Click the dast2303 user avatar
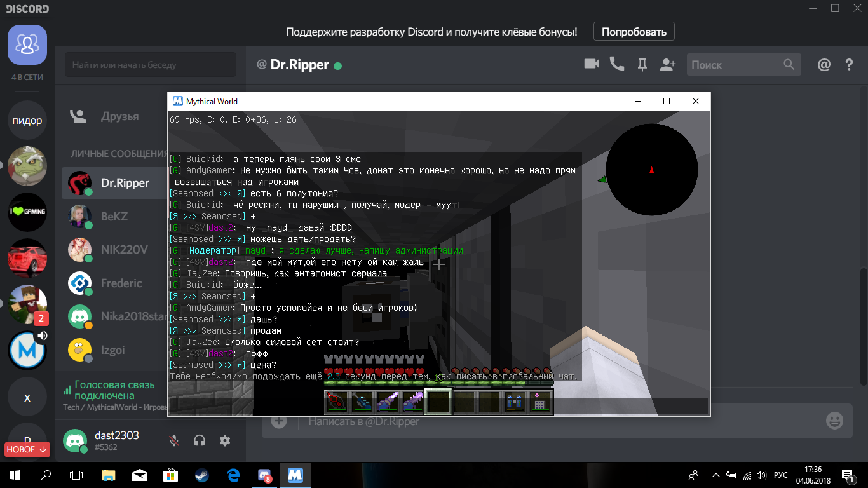This screenshot has height=488, width=868. [x=76, y=441]
